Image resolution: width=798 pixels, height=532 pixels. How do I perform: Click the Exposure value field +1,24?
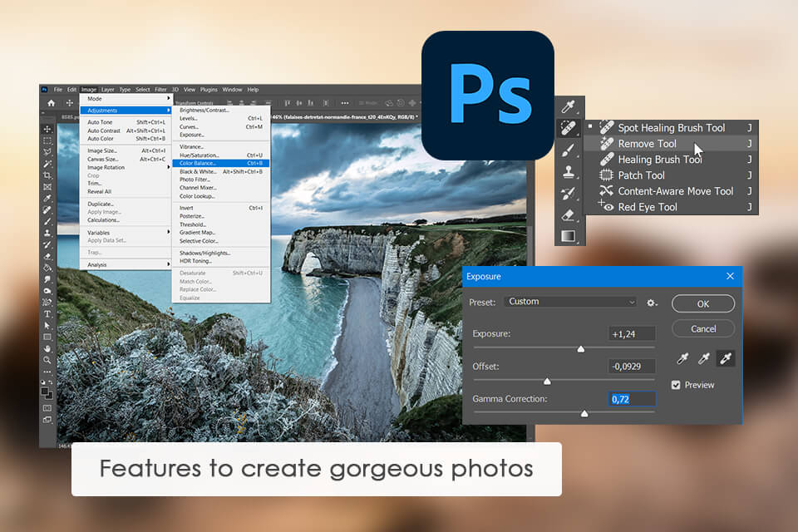(632, 334)
